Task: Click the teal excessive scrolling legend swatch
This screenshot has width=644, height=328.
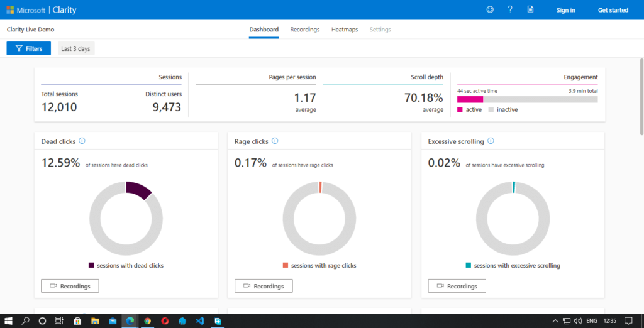Action: click(469, 266)
